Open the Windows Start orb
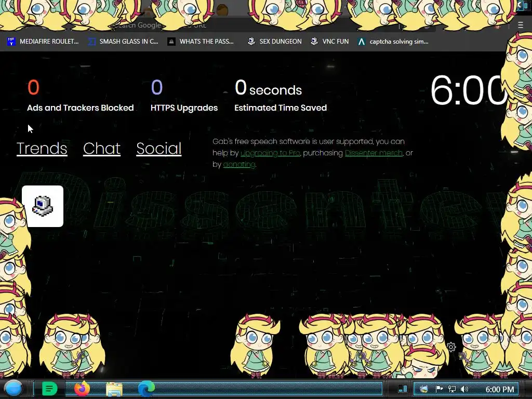532x399 pixels. click(13, 389)
